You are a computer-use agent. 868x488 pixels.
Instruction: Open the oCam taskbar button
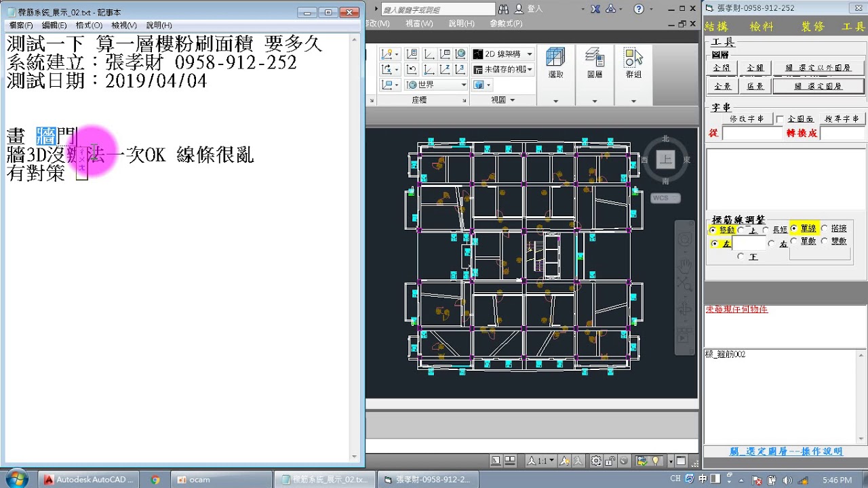pyautogui.click(x=220, y=479)
